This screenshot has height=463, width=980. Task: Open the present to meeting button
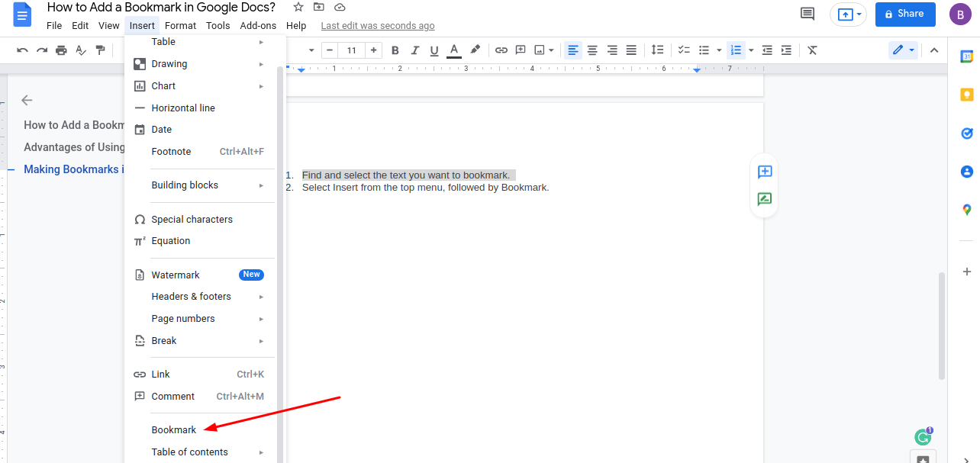coord(848,14)
